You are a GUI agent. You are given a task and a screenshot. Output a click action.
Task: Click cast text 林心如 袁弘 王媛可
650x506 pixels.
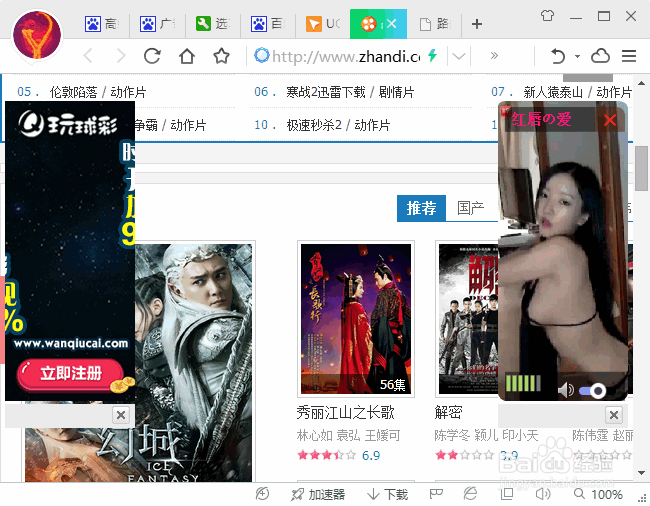click(348, 436)
